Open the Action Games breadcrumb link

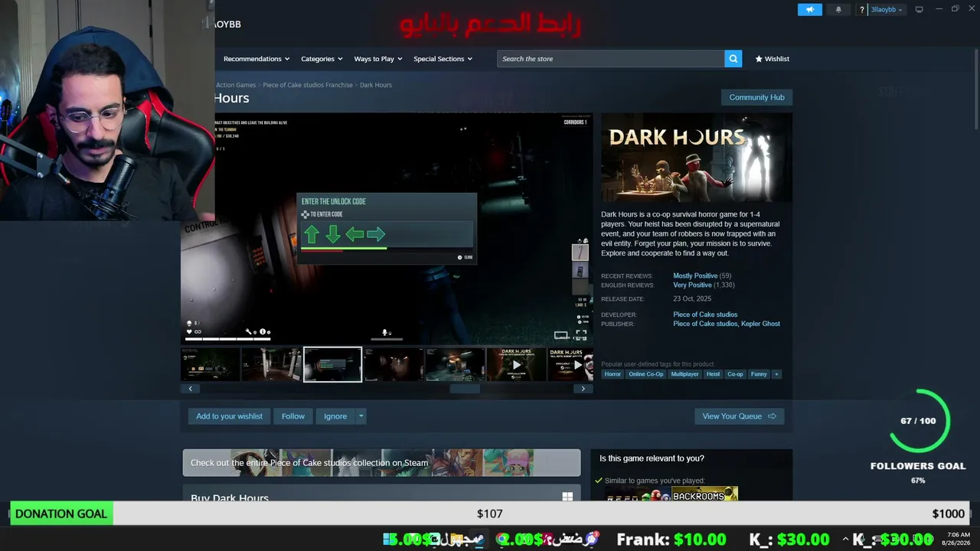(236, 85)
